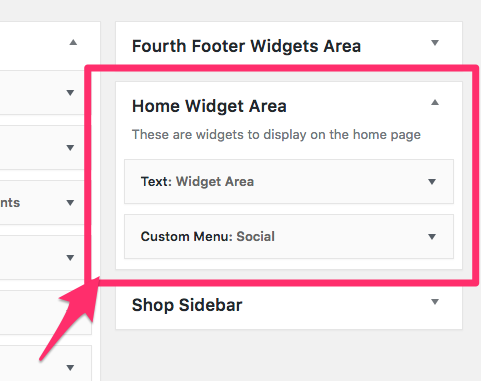Click the down arrow just below the 'nts' row
This screenshot has height=381, width=481.
point(70,258)
